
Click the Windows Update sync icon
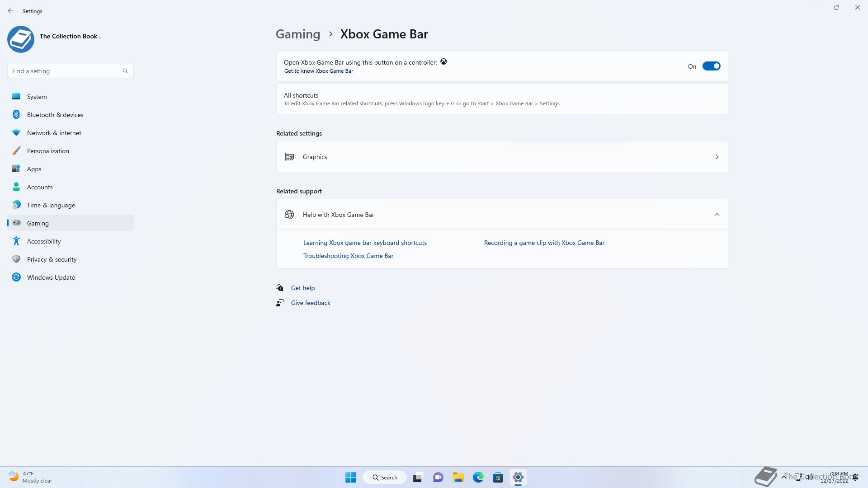16,277
